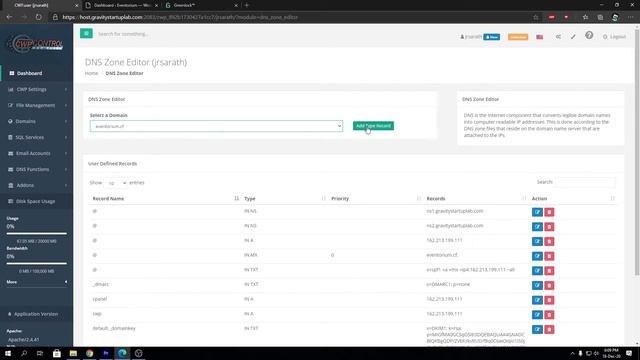
Task: Edit the cwp A record
Action: coord(537,315)
